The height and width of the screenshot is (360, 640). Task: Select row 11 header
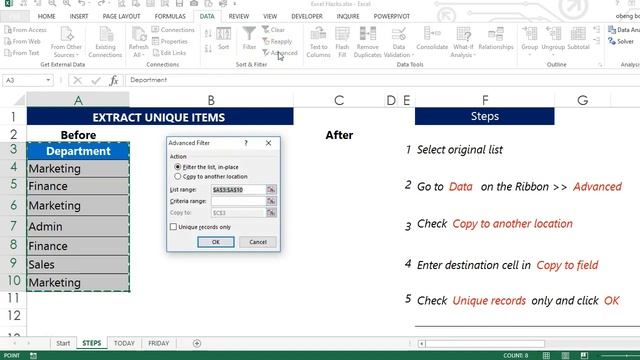pos(13,298)
